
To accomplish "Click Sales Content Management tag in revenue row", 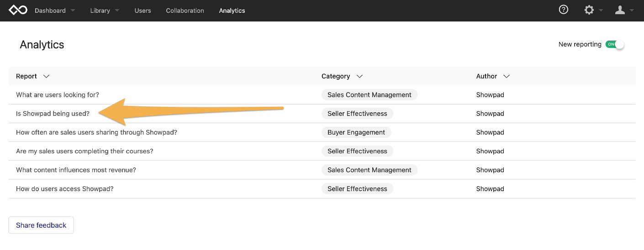I will coord(370,170).
